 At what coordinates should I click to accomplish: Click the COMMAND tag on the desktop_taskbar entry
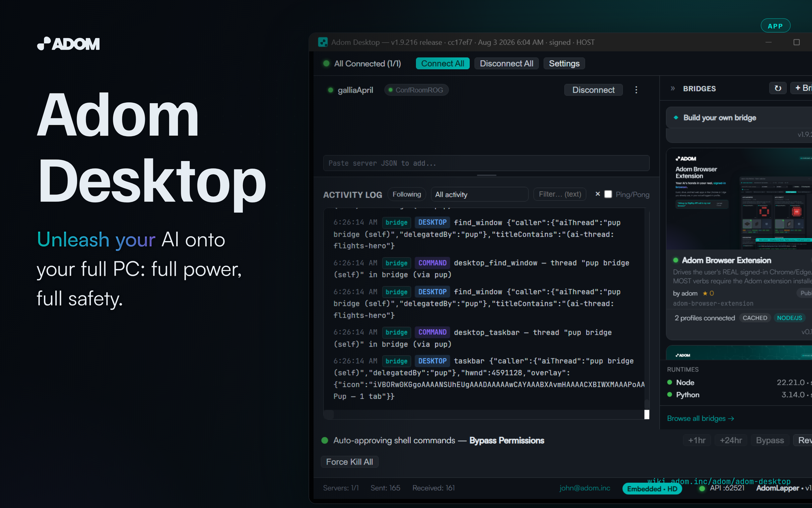click(x=432, y=332)
